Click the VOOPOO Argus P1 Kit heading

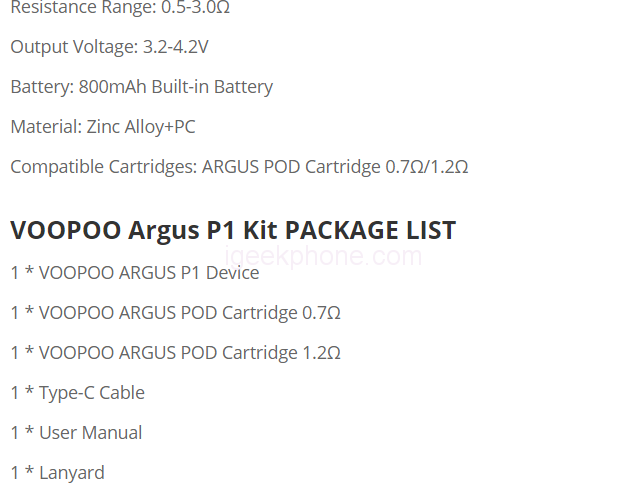pos(145,230)
